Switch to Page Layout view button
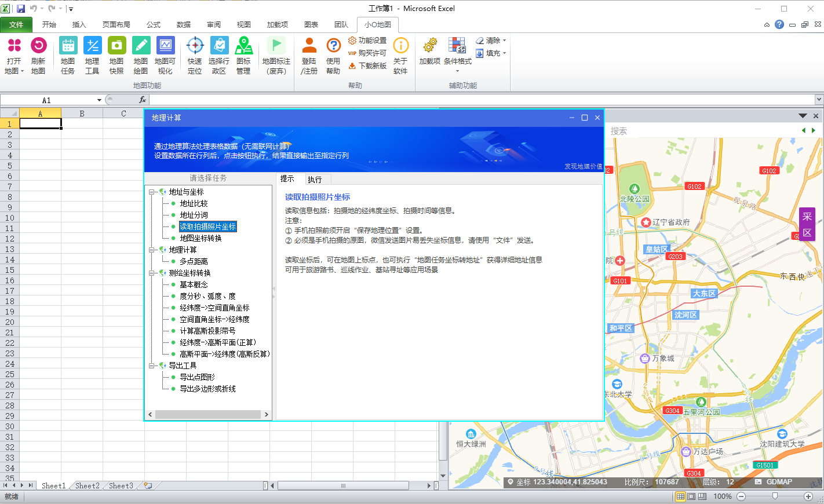Screen dimensions: 824x504 (x=691, y=496)
